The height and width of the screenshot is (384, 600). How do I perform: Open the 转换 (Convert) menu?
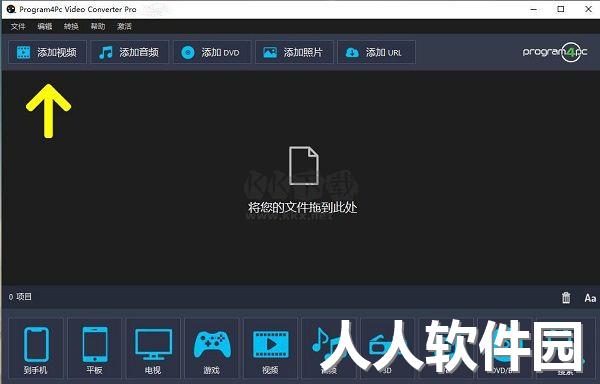point(71,26)
